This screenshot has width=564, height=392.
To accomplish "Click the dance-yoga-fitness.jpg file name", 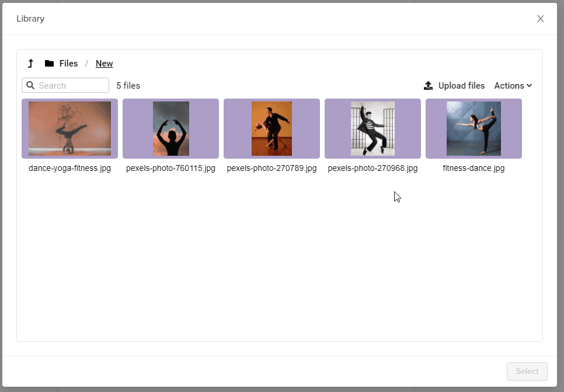I will pyautogui.click(x=69, y=168).
